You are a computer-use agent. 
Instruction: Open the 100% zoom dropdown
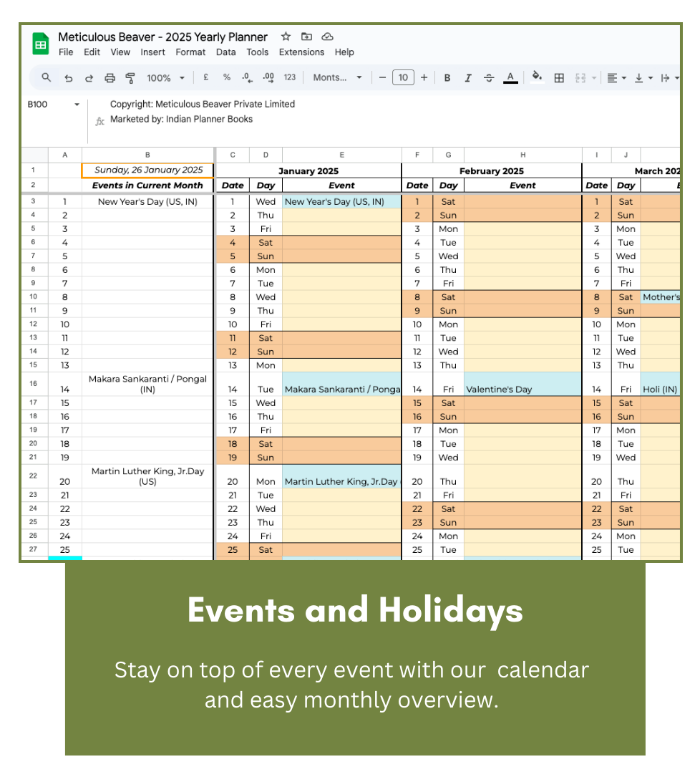[165, 78]
